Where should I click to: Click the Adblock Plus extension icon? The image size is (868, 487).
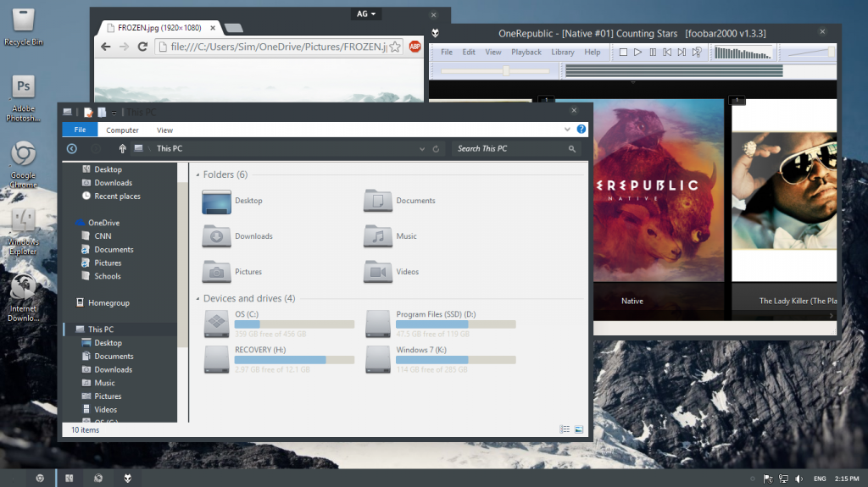[415, 47]
